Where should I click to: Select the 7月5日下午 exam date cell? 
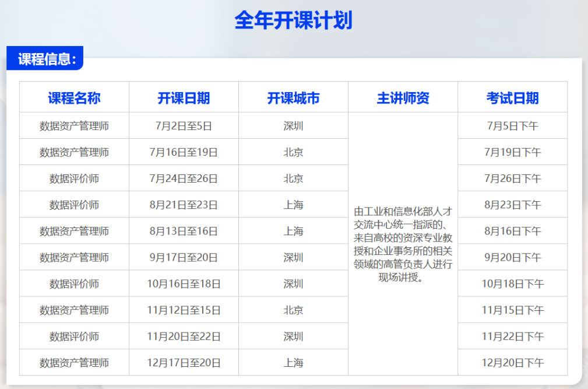512,126
